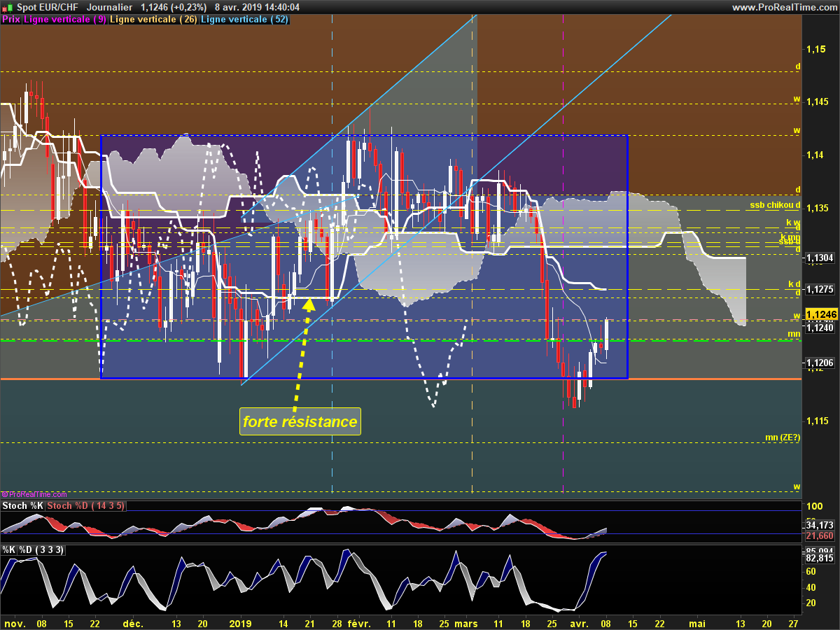Click the 8 avr. 2019 14:40:04 timestamp
This screenshot has width=840, height=630.
pos(258,7)
